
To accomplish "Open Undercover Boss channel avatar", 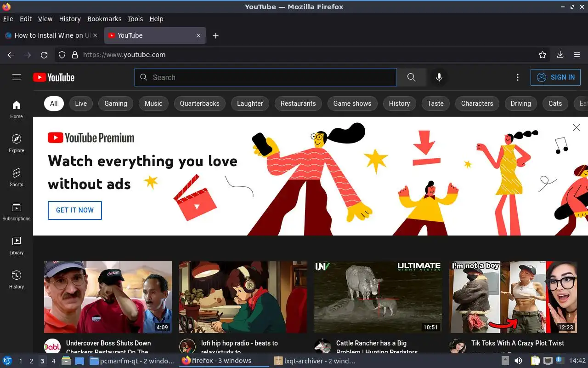I will [x=52, y=347].
